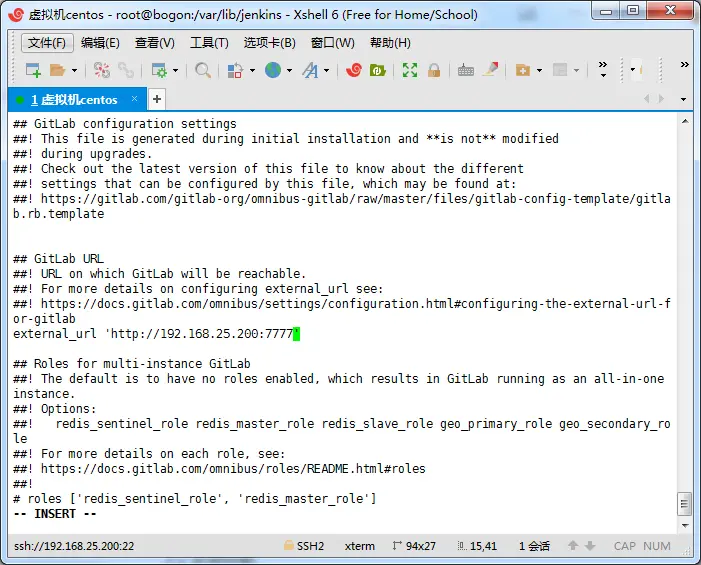Click the New session icon in toolbar
The width and height of the screenshot is (701, 565).
33,70
